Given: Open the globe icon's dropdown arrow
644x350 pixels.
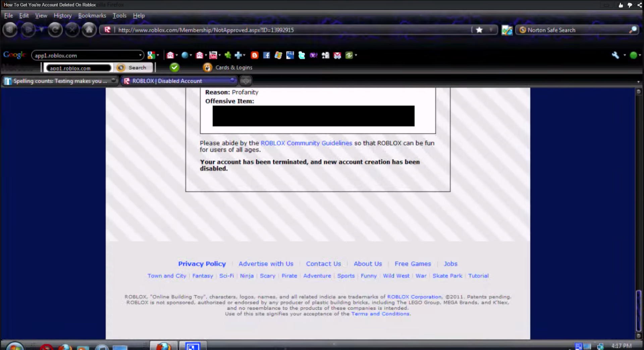Looking at the screenshot, I should [x=191, y=55].
